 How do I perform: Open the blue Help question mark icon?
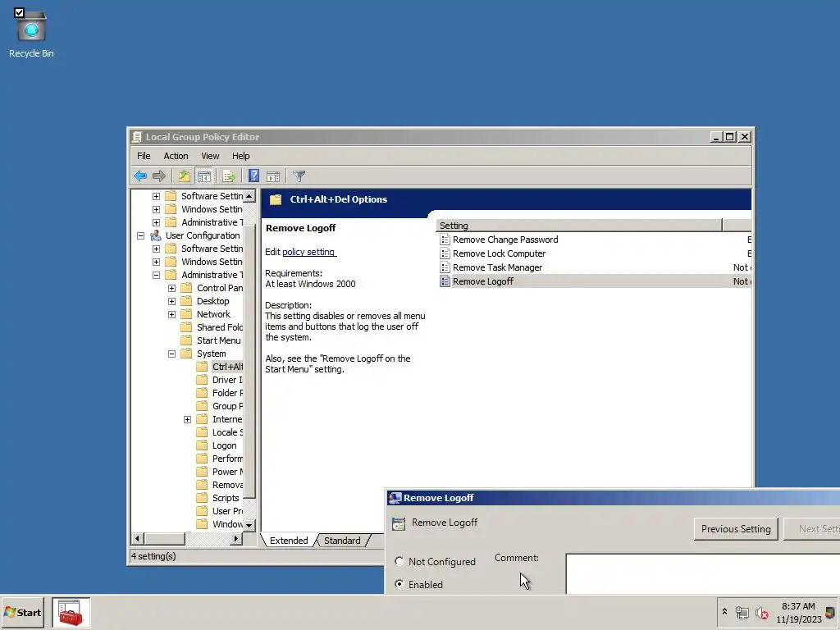coord(253,176)
